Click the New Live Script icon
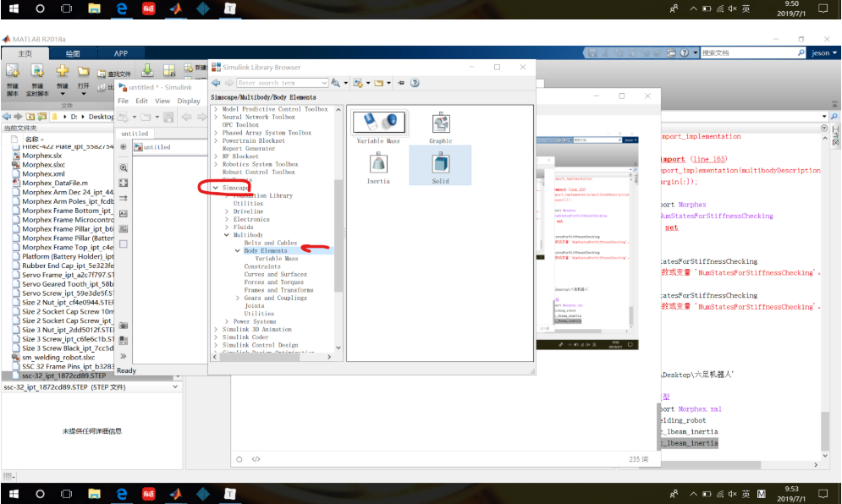The image size is (842, 504). (37, 70)
